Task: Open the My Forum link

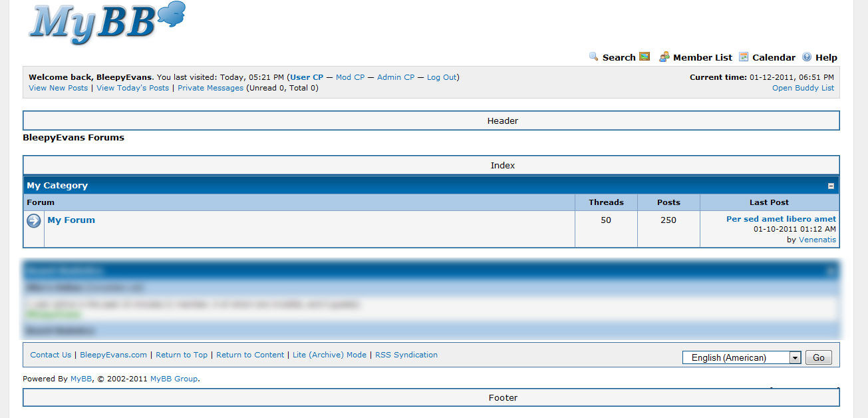Action: coord(71,220)
